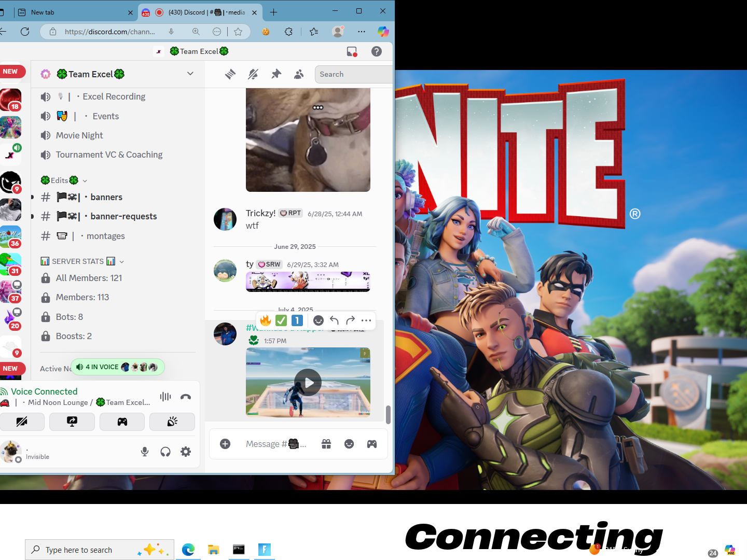
Task: Open apps launcher controller icon in message bar
Action: (372, 444)
